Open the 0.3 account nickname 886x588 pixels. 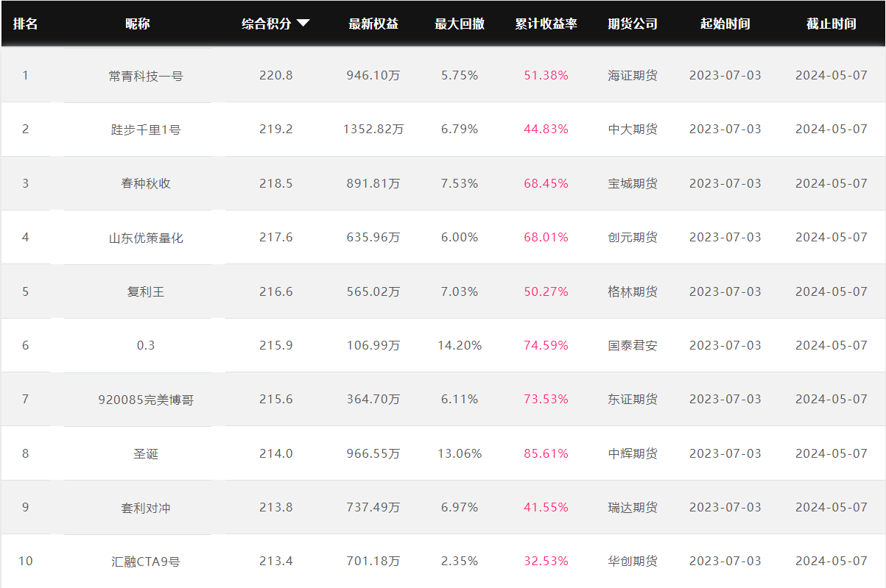[x=146, y=345]
